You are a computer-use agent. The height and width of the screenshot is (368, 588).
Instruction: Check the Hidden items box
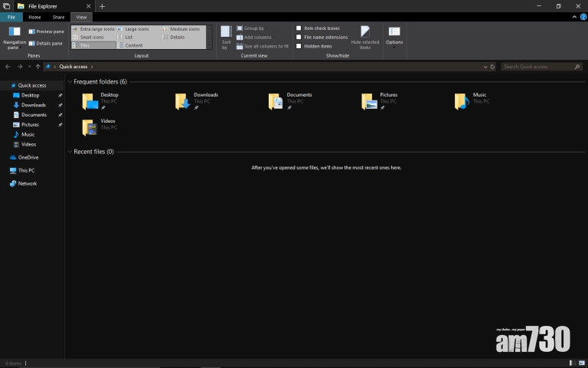pyautogui.click(x=299, y=46)
